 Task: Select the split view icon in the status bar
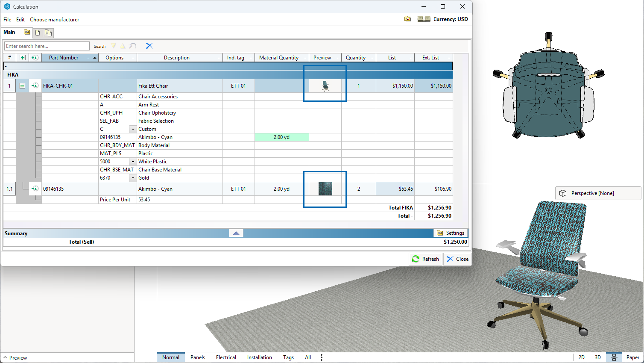[614, 357]
